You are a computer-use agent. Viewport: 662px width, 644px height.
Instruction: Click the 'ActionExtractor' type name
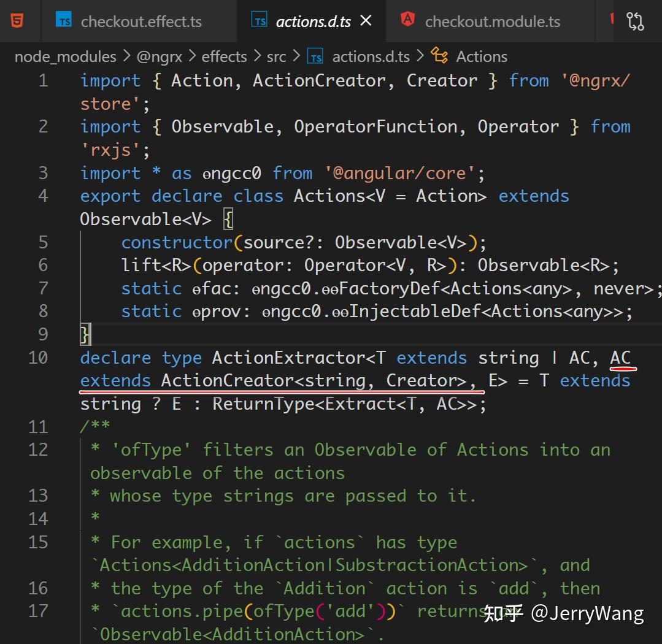click(x=288, y=358)
